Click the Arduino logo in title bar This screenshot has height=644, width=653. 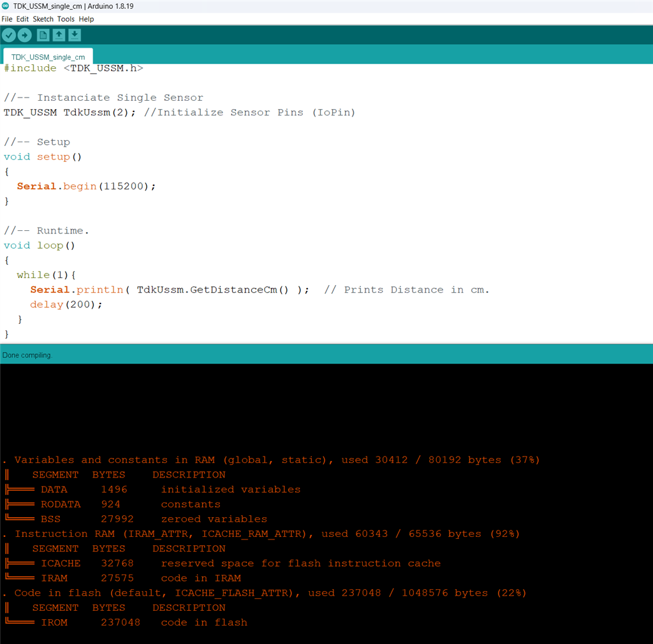(6, 6)
